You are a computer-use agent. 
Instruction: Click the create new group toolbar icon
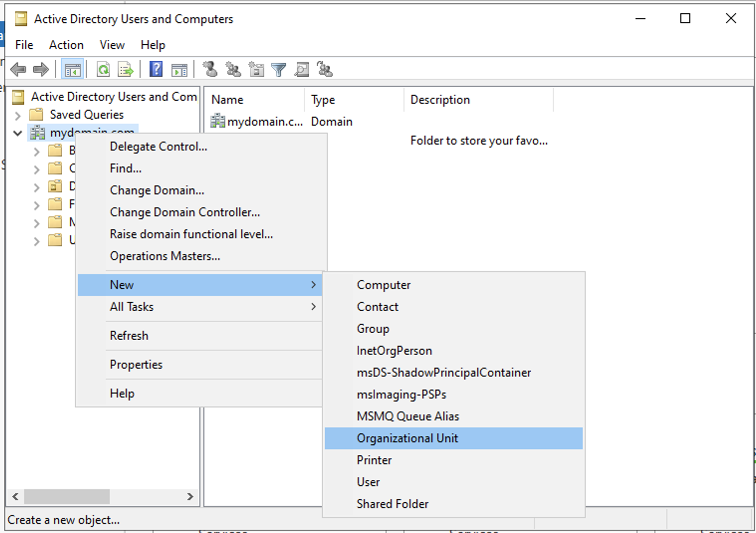pos(233,69)
